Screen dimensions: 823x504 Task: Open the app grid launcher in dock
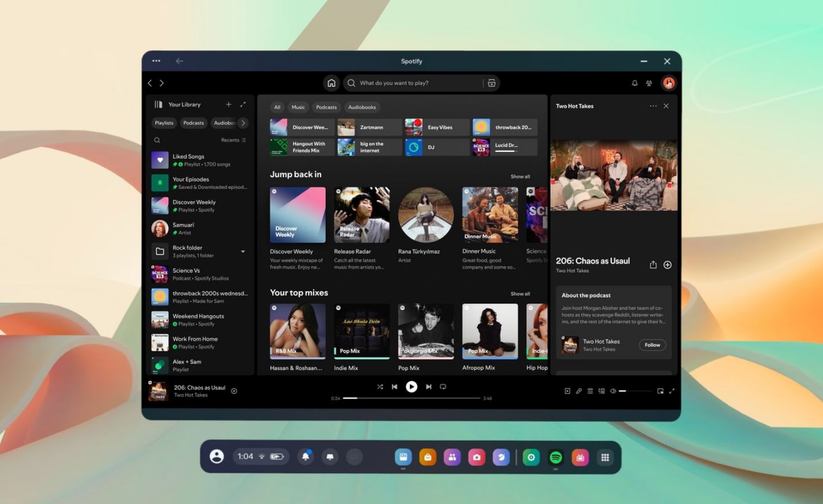(604, 458)
